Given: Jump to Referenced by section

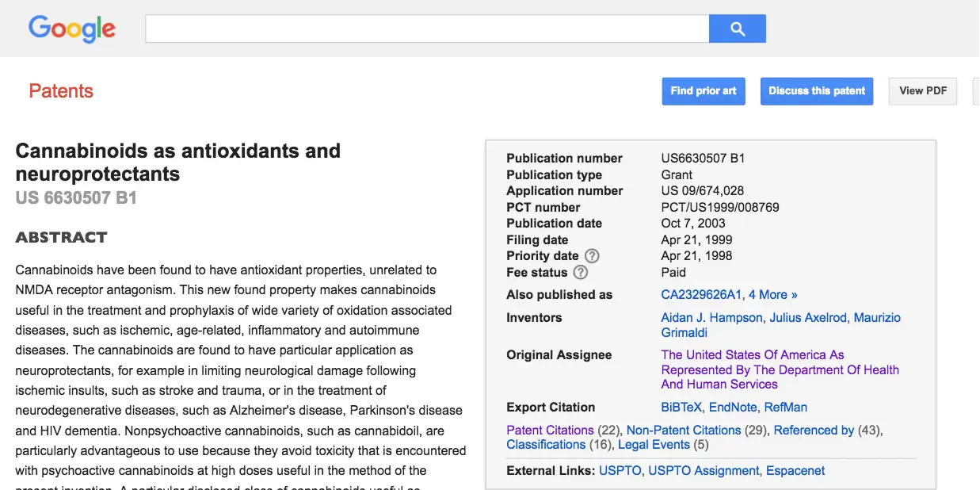Looking at the screenshot, I should pos(814,431).
